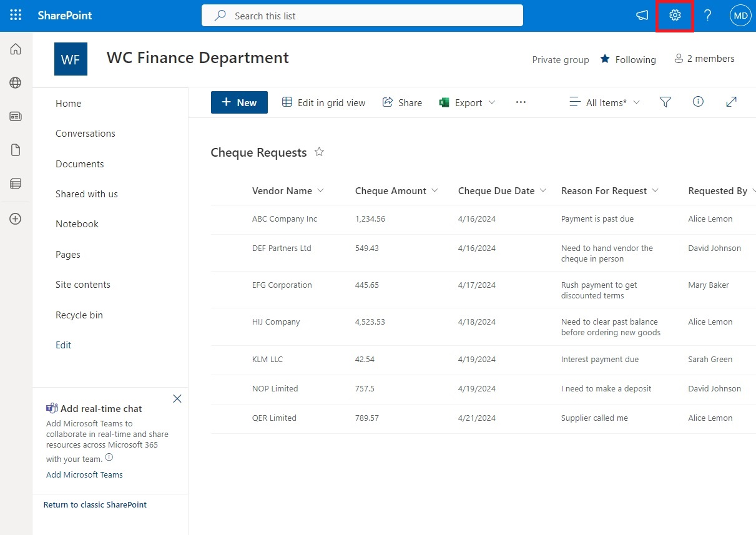Image resolution: width=756 pixels, height=535 pixels.
Task: Go to Site contents
Action: tap(82, 284)
